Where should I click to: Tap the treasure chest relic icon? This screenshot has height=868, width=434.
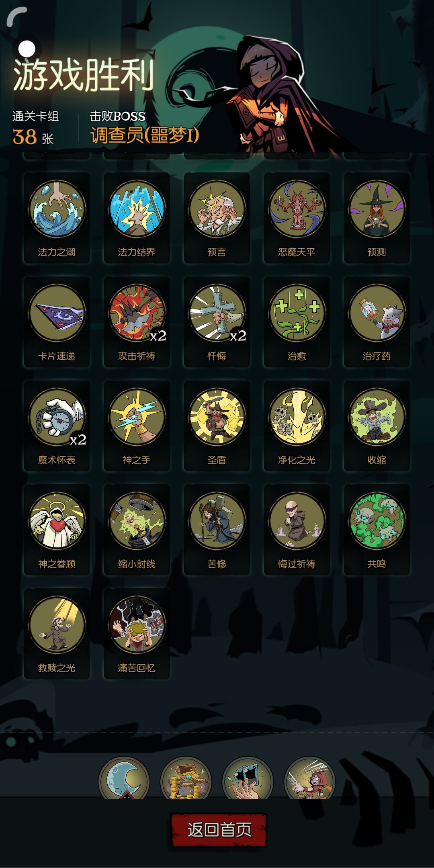pos(186,778)
